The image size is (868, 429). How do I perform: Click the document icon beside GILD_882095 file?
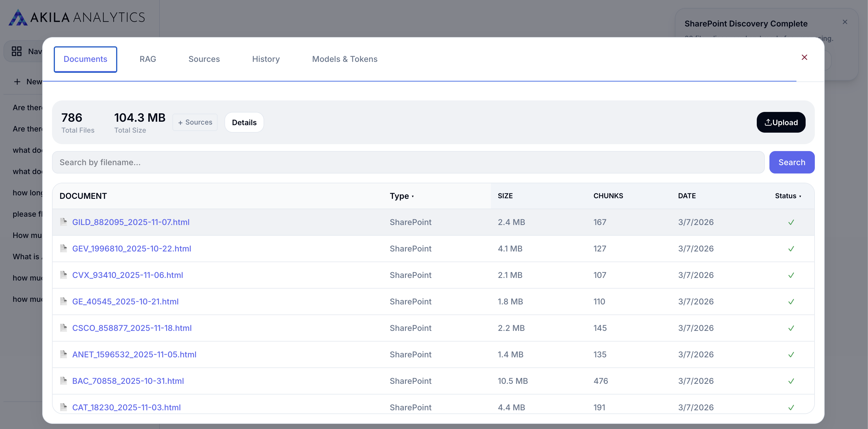tap(64, 222)
